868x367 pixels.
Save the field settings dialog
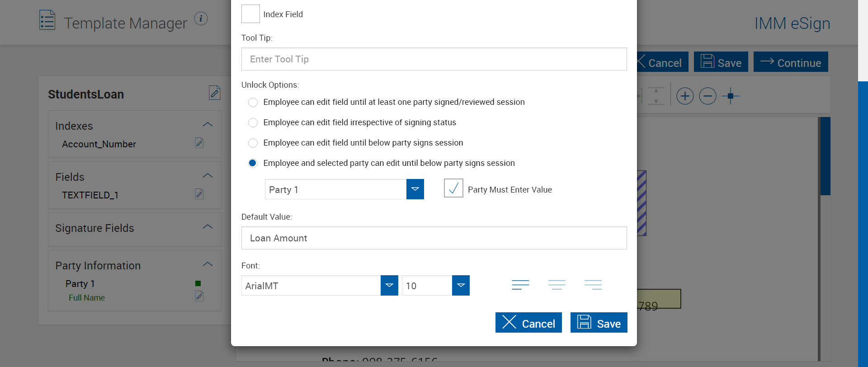[599, 323]
